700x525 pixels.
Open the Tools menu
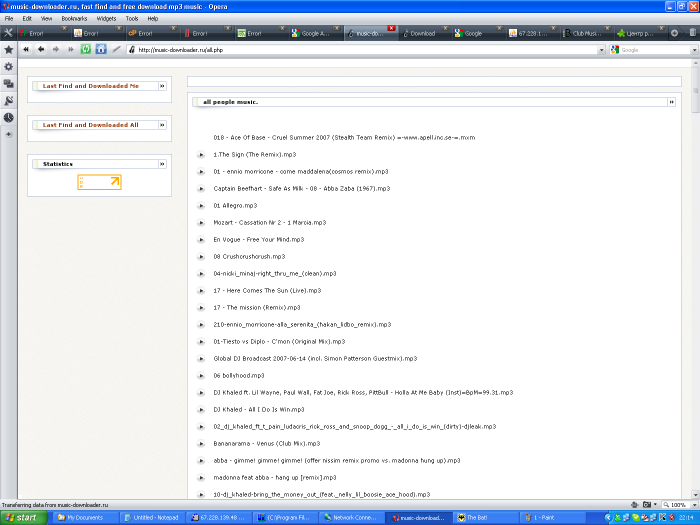pyautogui.click(x=132, y=18)
